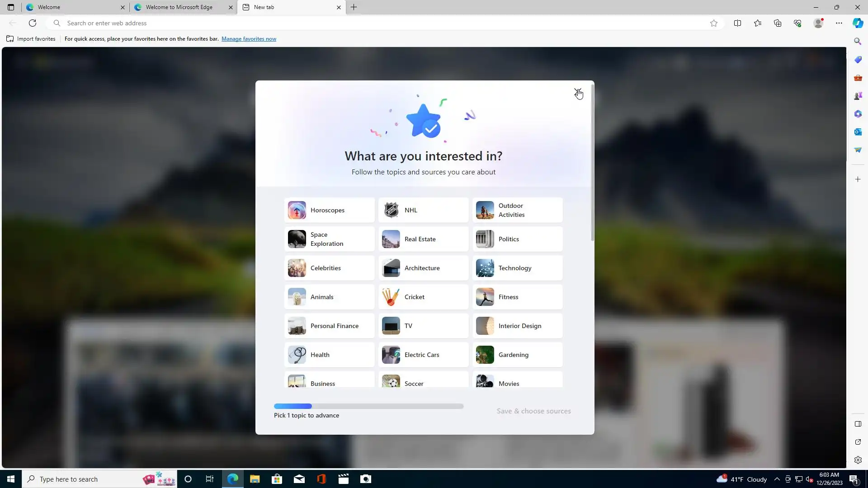Open the profile account menu
The image size is (868, 488).
point(818,23)
